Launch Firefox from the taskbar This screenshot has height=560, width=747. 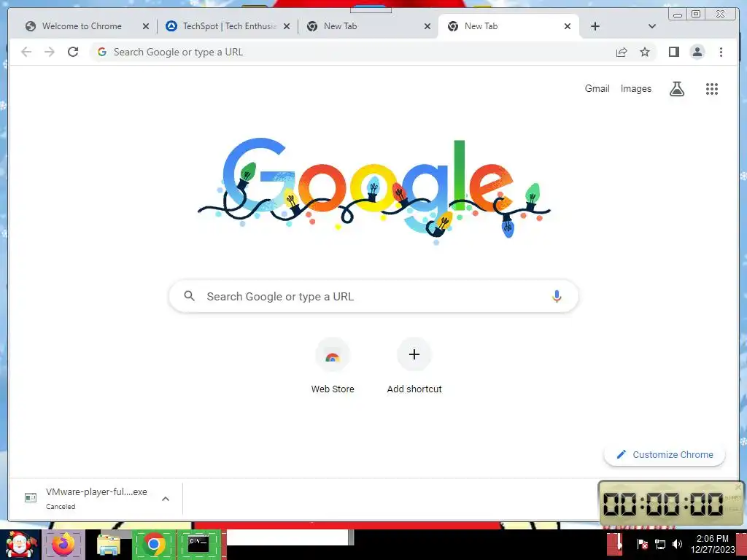pos(63,545)
